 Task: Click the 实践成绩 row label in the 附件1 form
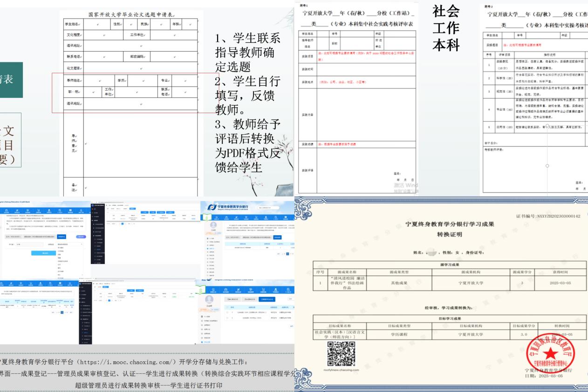pos(308,144)
